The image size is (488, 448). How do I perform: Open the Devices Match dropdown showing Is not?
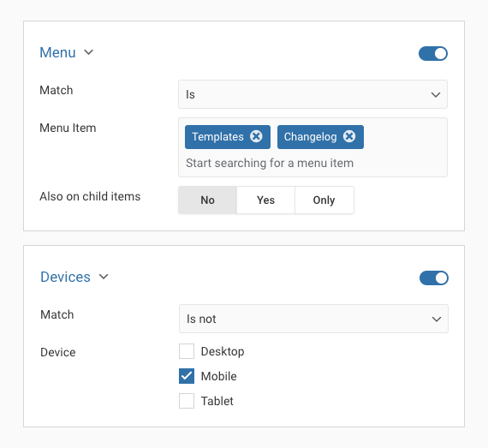313,319
